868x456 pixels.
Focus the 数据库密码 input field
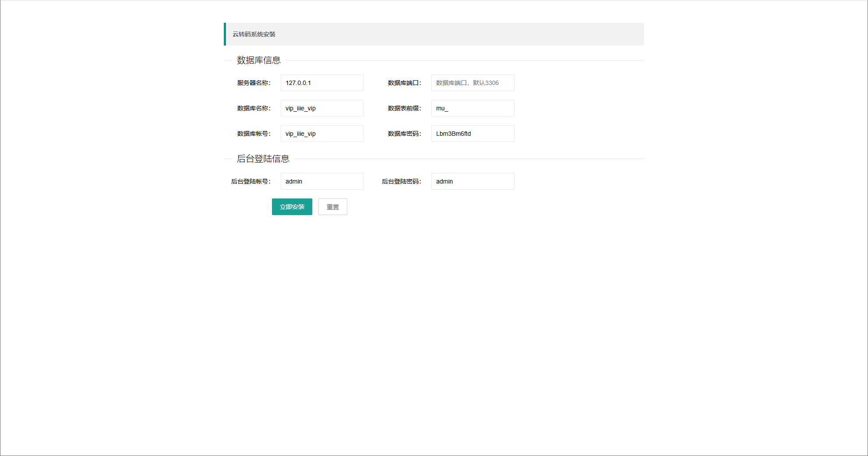[473, 134]
